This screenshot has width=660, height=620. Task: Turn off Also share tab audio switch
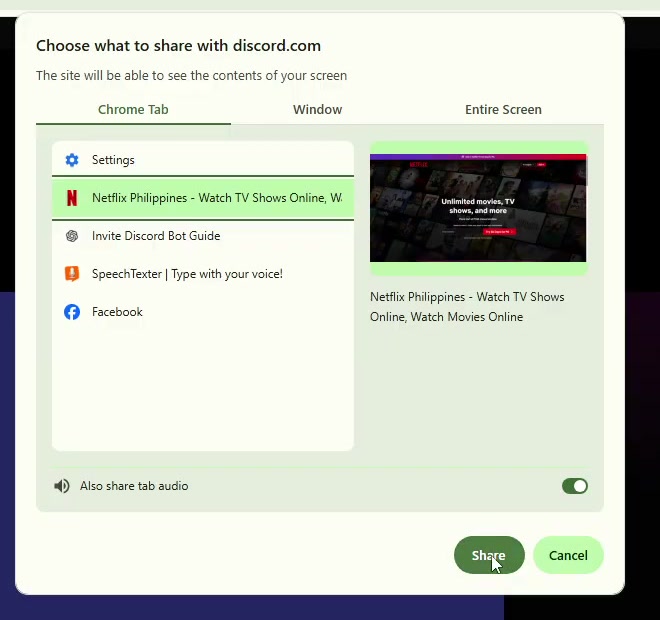click(x=575, y=486)
